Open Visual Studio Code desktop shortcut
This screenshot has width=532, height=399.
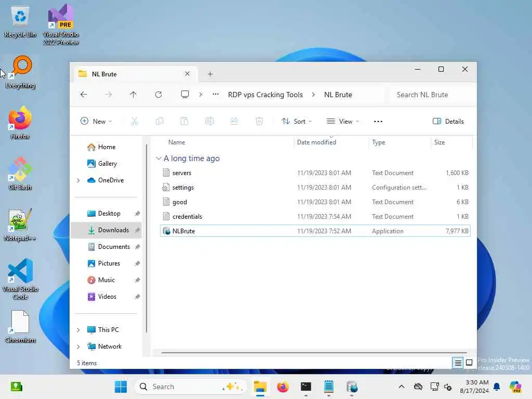(x=20, y=279)
